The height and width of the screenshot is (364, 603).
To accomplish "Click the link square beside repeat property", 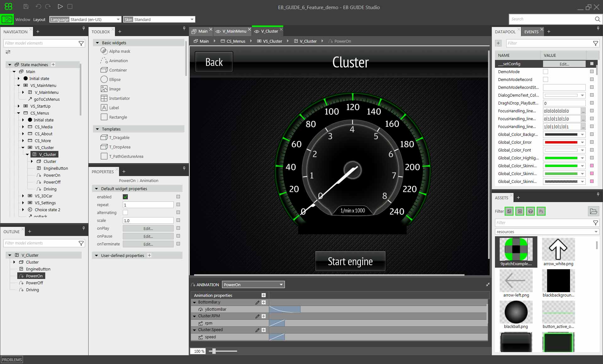I will tap(178, 205).
